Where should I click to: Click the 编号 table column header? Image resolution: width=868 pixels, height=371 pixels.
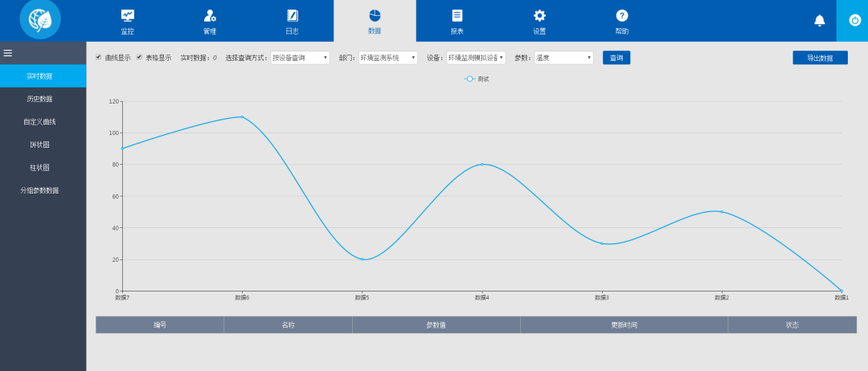click(160, 325)
